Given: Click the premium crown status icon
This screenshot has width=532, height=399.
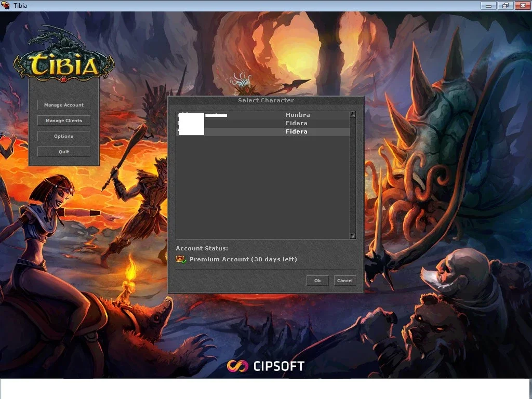Looking at the screenshot, I should point(181,259).
